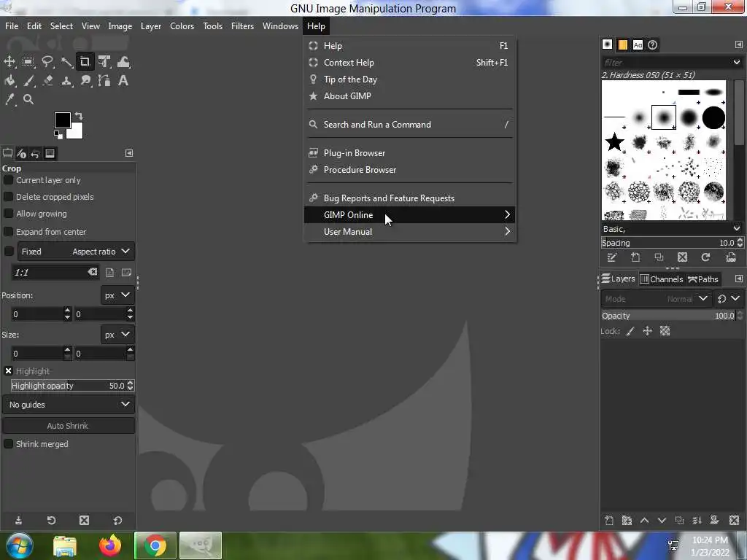Swap foreground and background colors
Image resolution: width=747 pixels, height=560 pixels.
click(79, 116)
